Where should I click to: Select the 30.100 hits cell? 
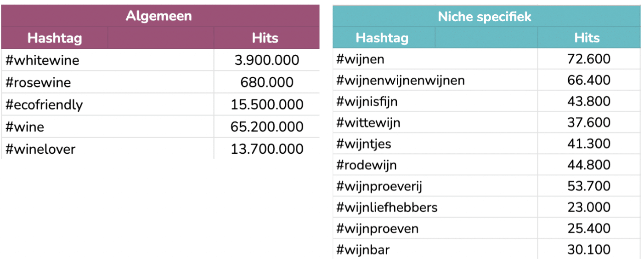point(589,249)
